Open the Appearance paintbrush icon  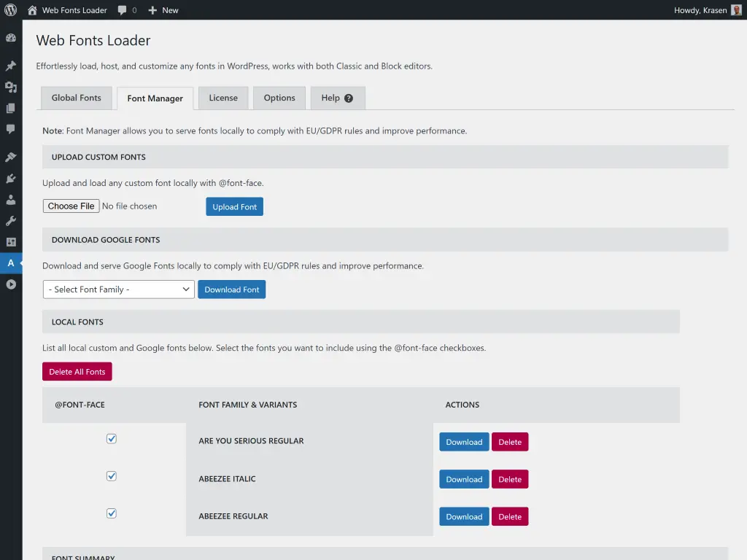click(11, 156)
